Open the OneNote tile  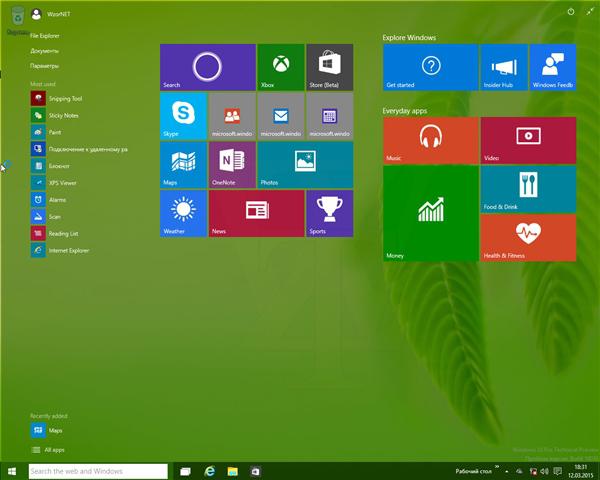232,164
